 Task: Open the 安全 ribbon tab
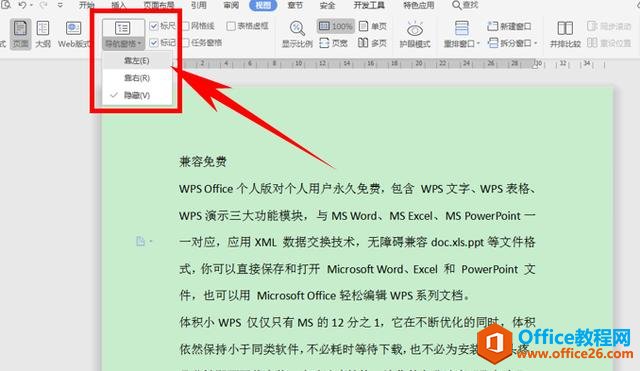(327, 5)
